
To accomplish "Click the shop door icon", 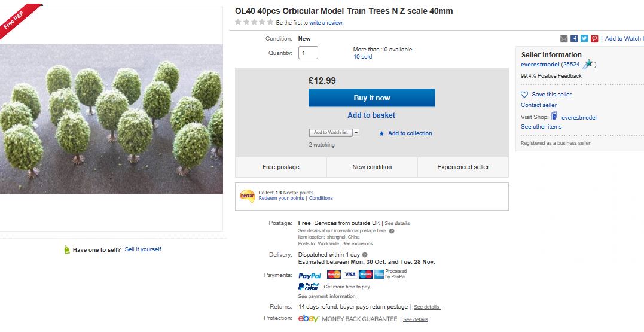I will 554,117.
